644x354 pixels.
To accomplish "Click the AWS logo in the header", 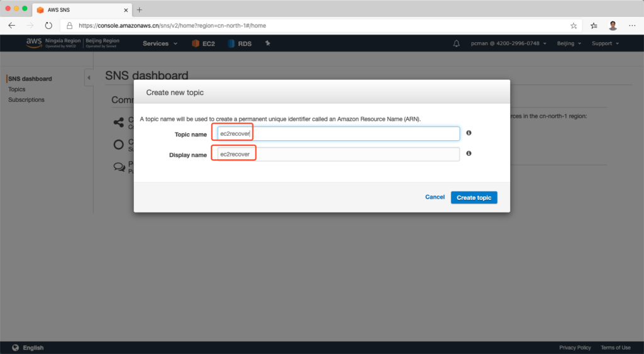I will click(33, 43).
